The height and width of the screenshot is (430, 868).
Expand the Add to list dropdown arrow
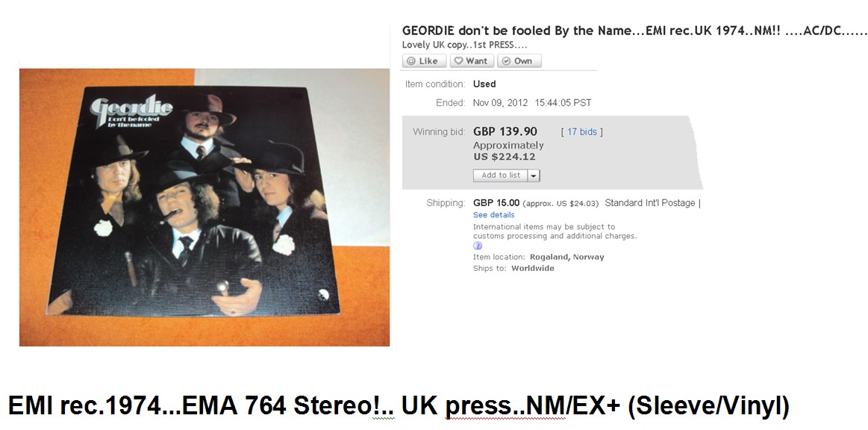coord(534,175)
